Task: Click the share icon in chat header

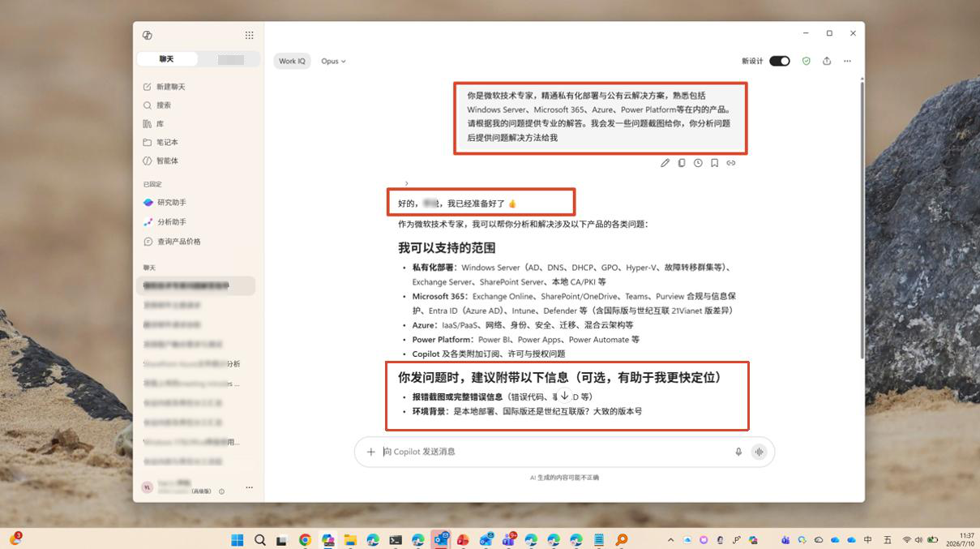Action: pyautogui.click(x=827, y=61)
